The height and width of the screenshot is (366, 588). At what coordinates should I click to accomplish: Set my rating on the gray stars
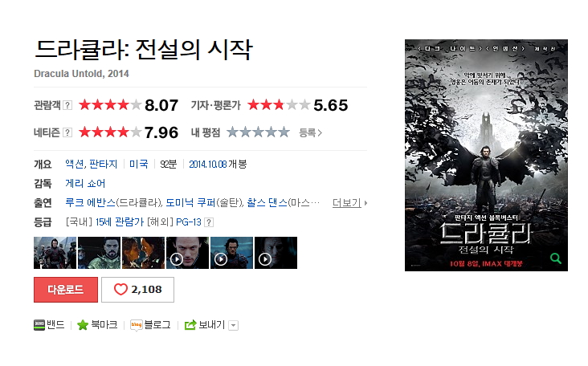pos(259,132)
